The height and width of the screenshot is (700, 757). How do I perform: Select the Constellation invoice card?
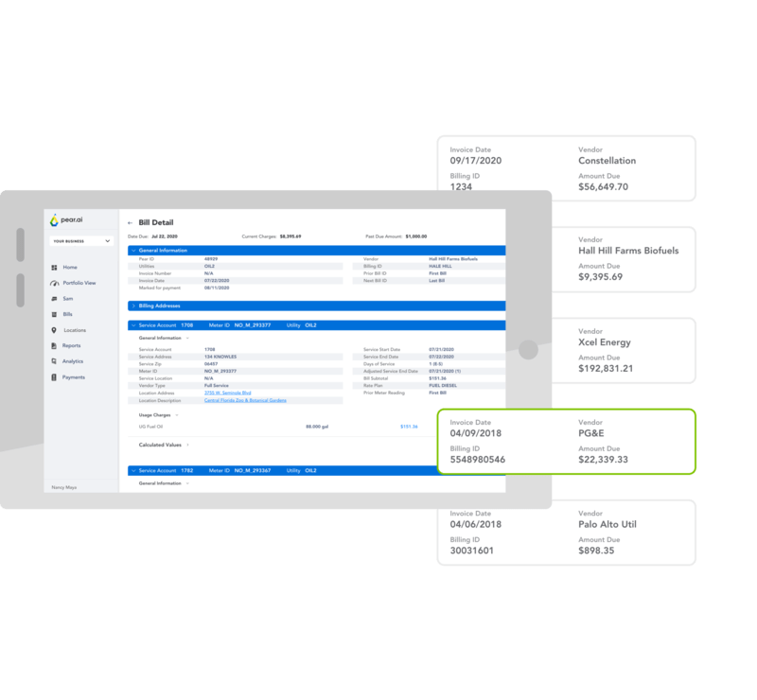(x=566, y=168)
